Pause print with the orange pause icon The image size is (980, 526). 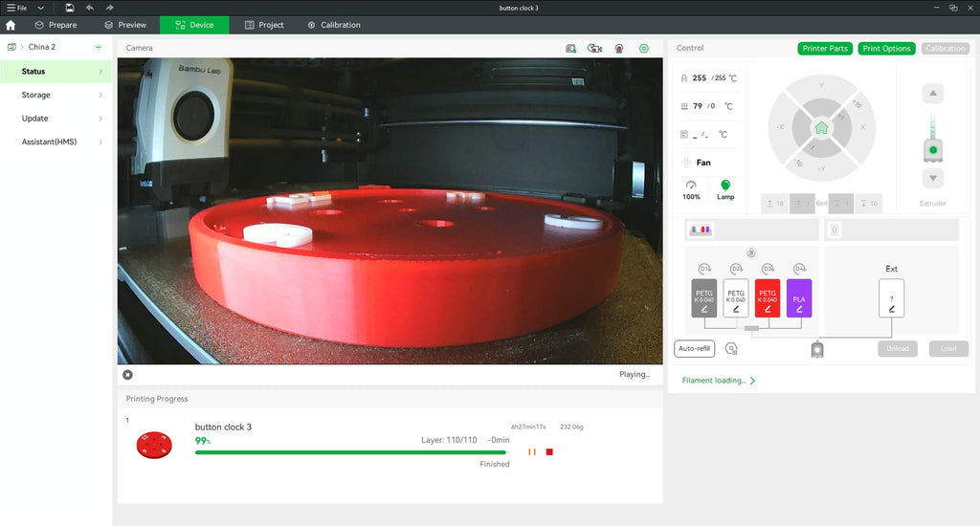(x=532, y=451)
